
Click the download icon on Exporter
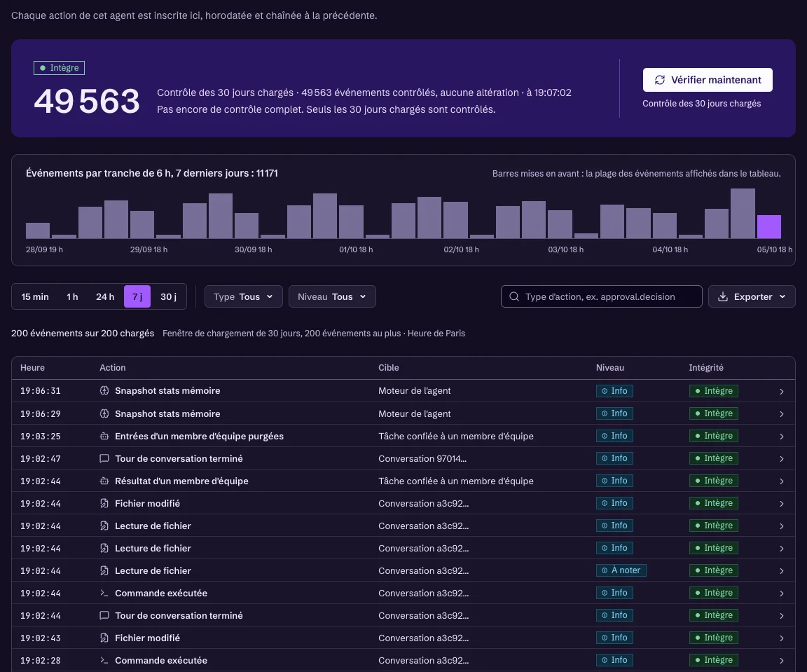point(723,296)
